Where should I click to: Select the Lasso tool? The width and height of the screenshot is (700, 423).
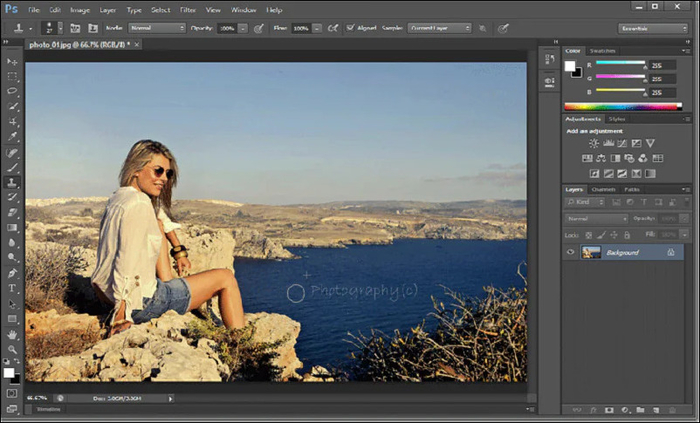(x=12, y=91)
